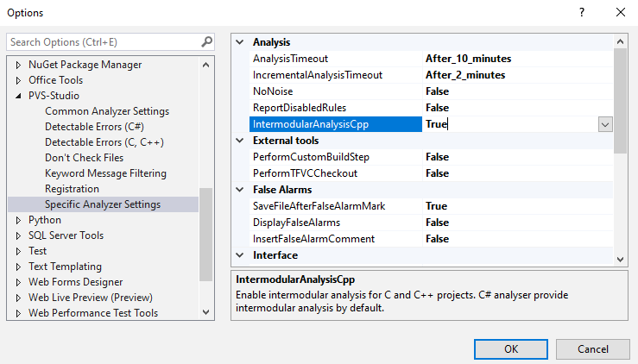Select the PerformCustomBuildStep False value
Image resolution: width=638 pixels, height=364 pixels.
pos(437,157)
